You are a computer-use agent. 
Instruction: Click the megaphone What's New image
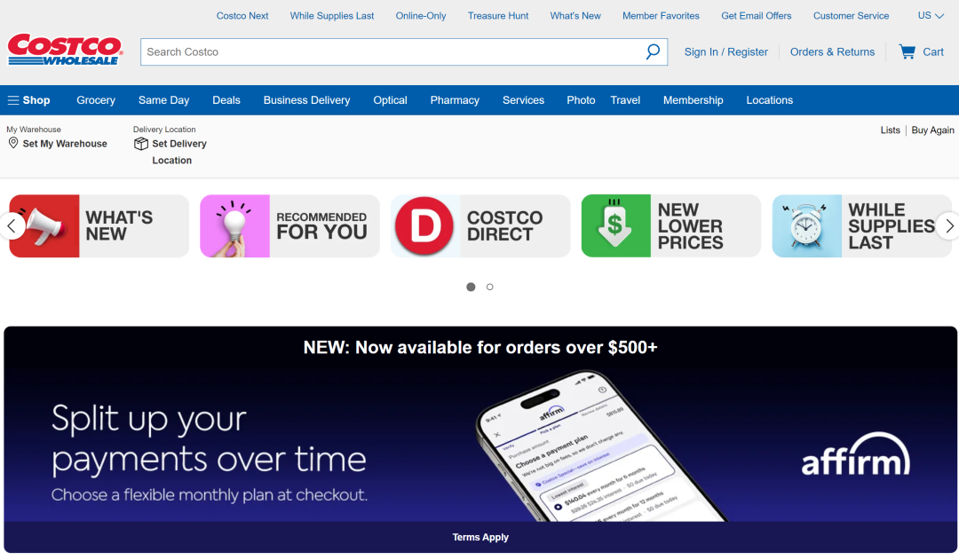44,225
